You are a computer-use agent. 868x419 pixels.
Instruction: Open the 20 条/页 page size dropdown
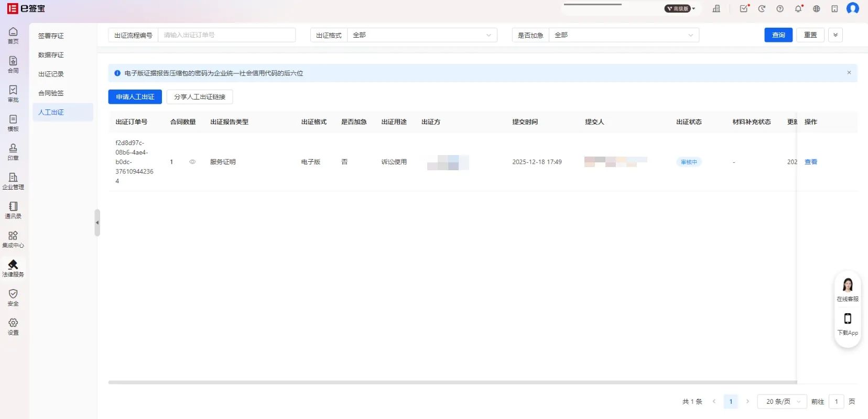pyautogui.click(x=782, y=402)
